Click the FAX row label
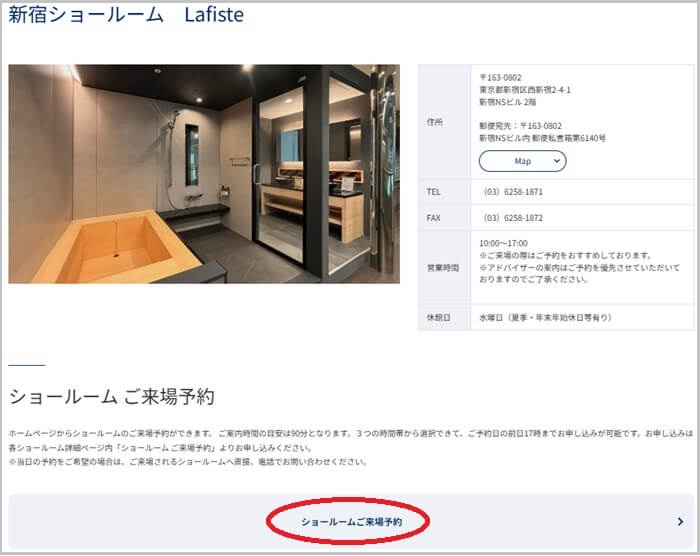The width and height of the screenshot is (700, 556). click(433, 218)
